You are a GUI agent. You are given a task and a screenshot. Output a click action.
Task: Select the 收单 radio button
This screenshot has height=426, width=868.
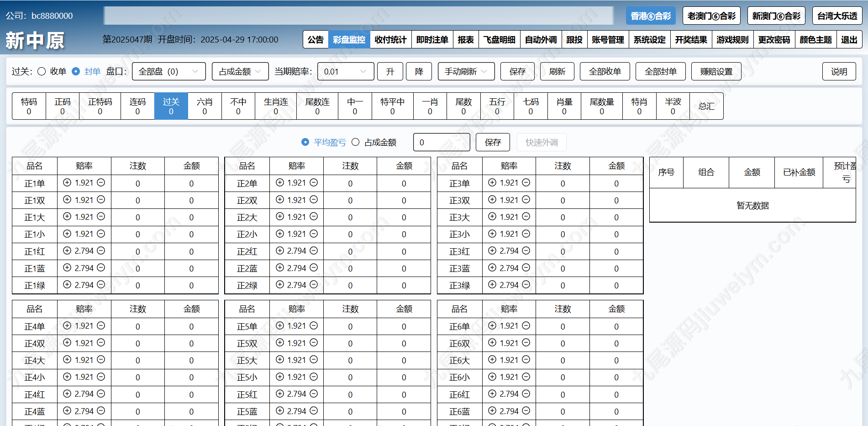coord(42,71)
